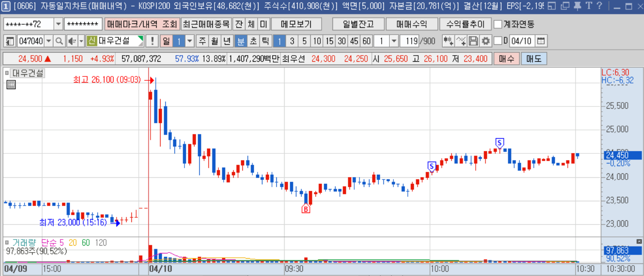Select the 10 minute interval button
The width and height of the screenshot is (644, 276).
point(317,41)
